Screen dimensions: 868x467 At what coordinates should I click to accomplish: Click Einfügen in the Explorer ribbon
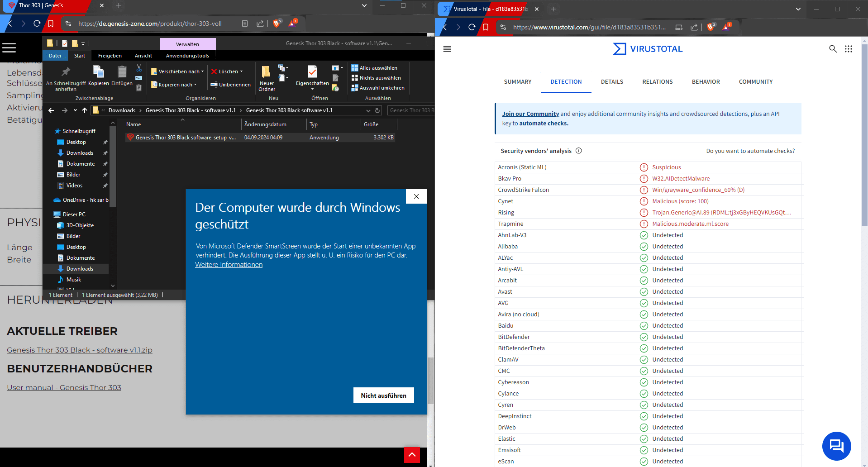click(x=122, y=76)
